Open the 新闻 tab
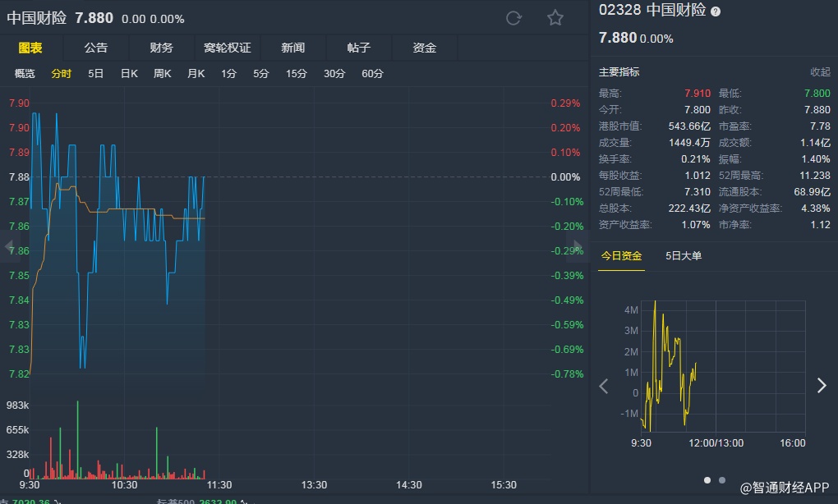Viewport: 838px width, 504px height. point(292,48)
